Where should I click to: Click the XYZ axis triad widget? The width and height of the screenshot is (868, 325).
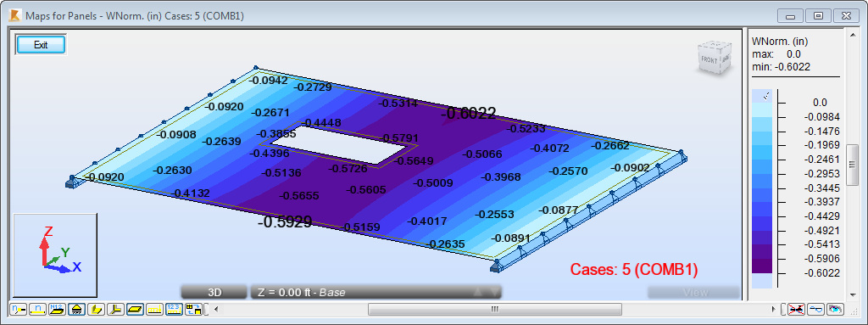click(x=55, y=256)
